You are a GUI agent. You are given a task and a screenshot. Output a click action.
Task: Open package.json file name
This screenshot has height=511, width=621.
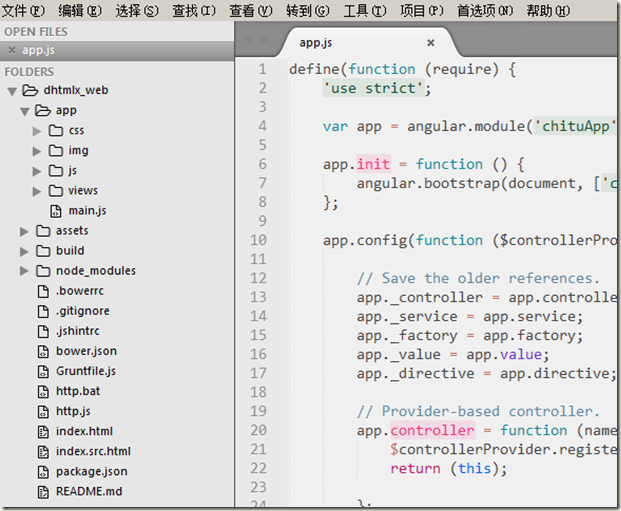(x=91, y=472)
